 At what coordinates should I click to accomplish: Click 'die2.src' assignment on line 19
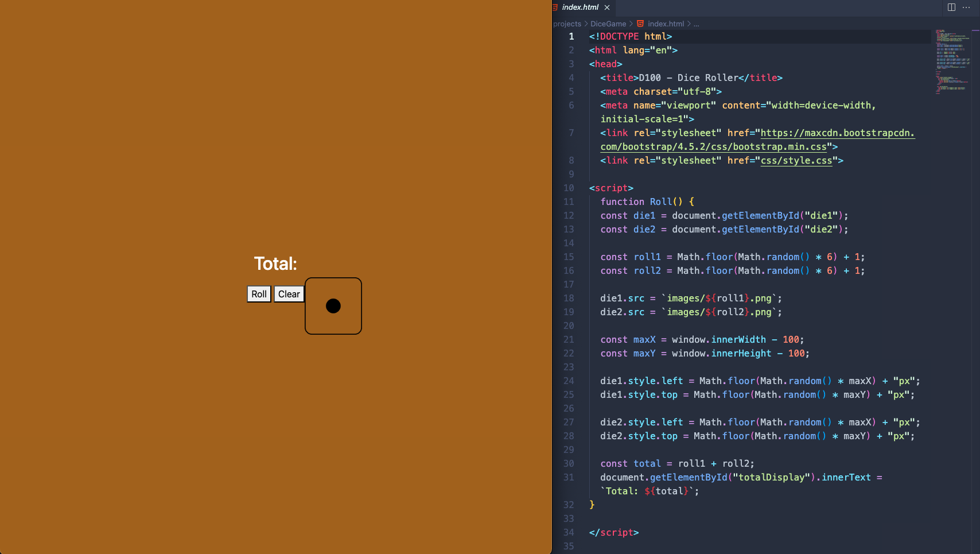622,312
